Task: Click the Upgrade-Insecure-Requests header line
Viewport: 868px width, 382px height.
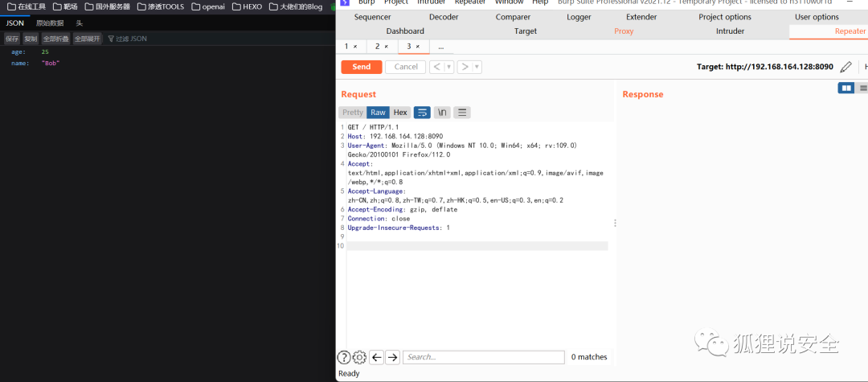Action: pos(399,228)
